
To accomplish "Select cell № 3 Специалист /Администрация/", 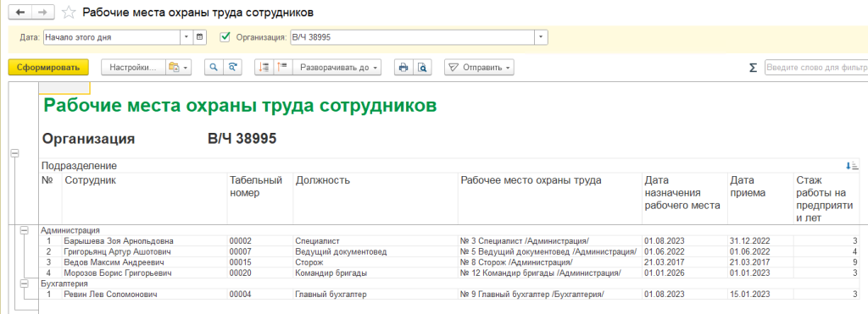I will (549, 241).
